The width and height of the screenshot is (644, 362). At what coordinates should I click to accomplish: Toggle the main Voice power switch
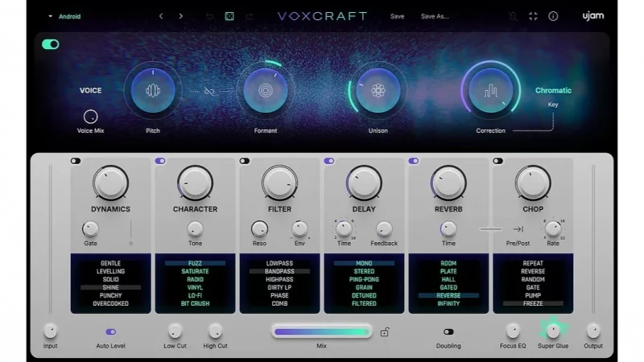tap(51, 44)
